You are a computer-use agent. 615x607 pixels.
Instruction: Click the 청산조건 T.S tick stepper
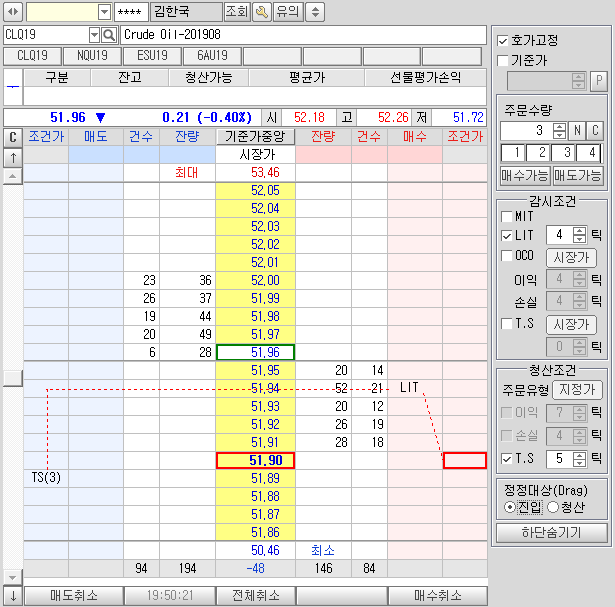coord(579,458)
